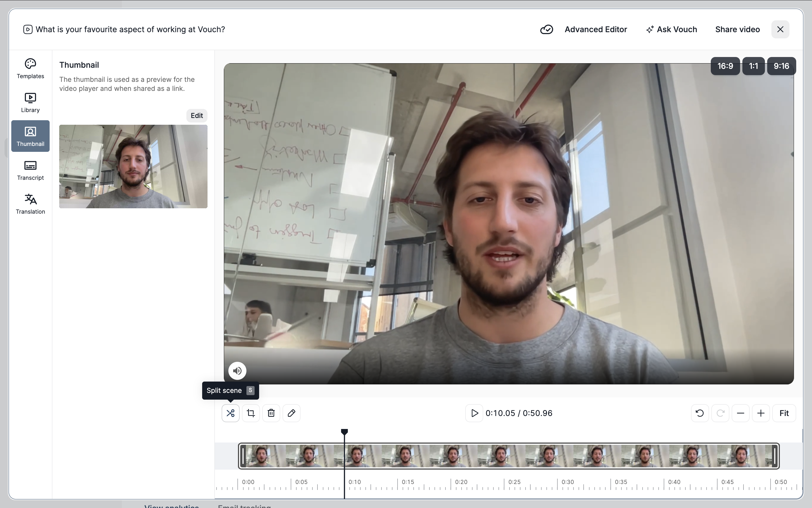
Task: Switch aspect ratio to 9:16
Action: (x=781, y=66)
